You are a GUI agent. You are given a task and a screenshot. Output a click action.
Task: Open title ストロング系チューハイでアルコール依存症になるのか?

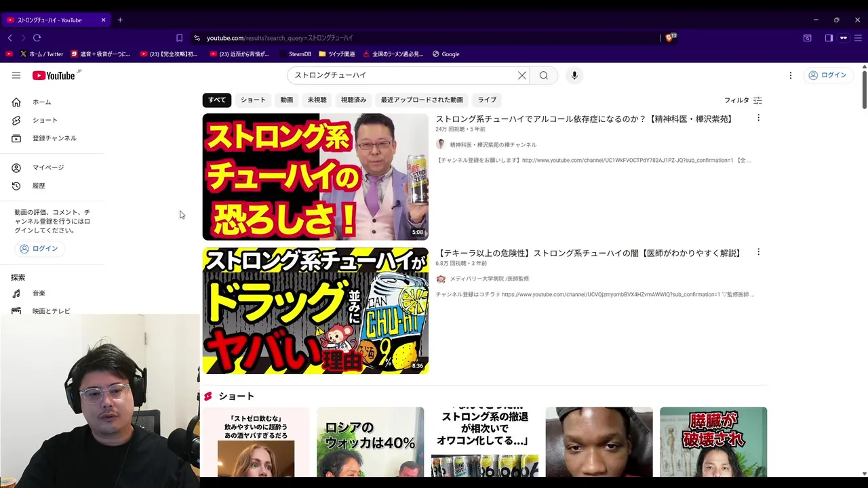click(x=585, y=119)
